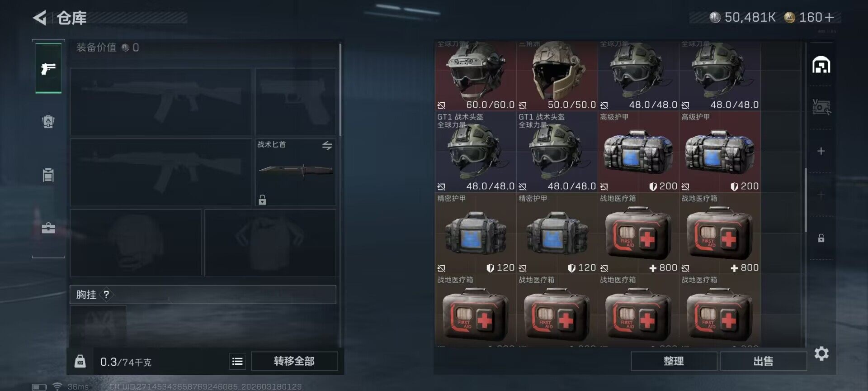Open the 胸挂 help question mark

(106, 295)
